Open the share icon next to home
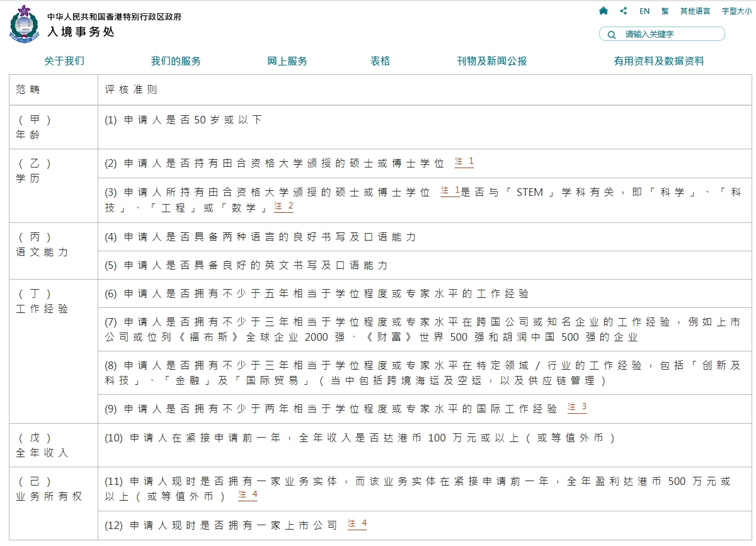This screenshot has width=756, height=546. click(x=624, y=11)
